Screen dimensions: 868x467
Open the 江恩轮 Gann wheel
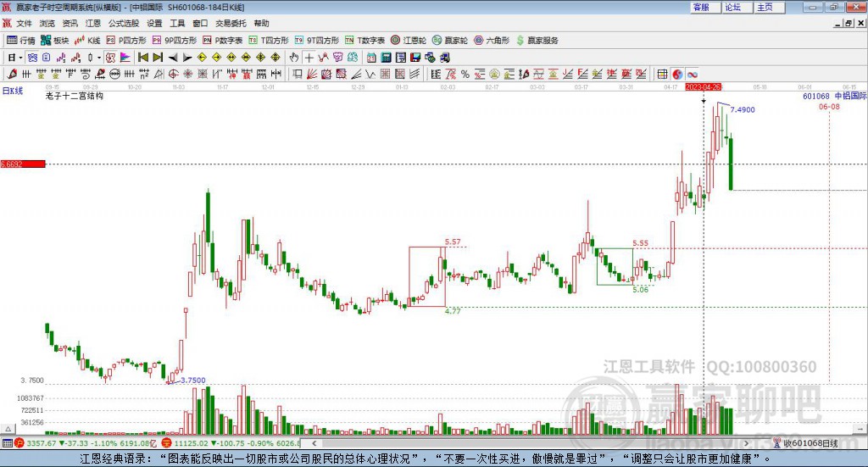pyautogui.click(x=409, y=41)
